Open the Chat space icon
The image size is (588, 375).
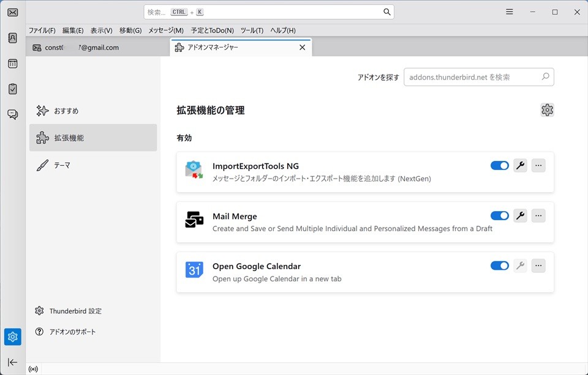tap(13, 114)
